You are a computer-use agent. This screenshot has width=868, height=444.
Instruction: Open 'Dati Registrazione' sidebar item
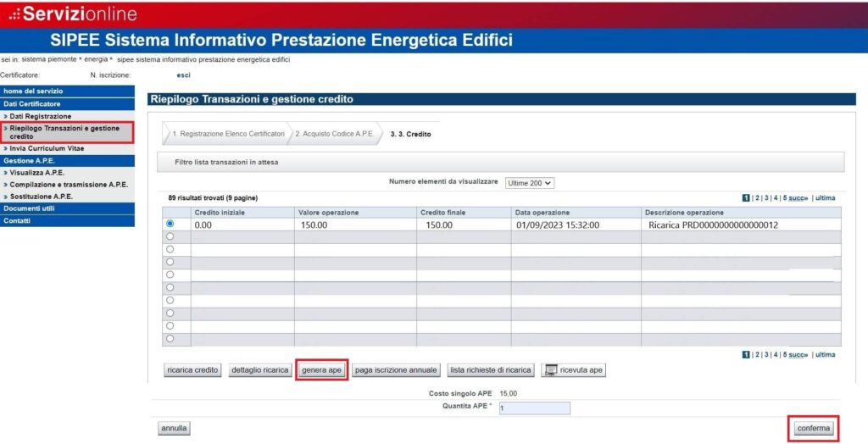[40, 117]
